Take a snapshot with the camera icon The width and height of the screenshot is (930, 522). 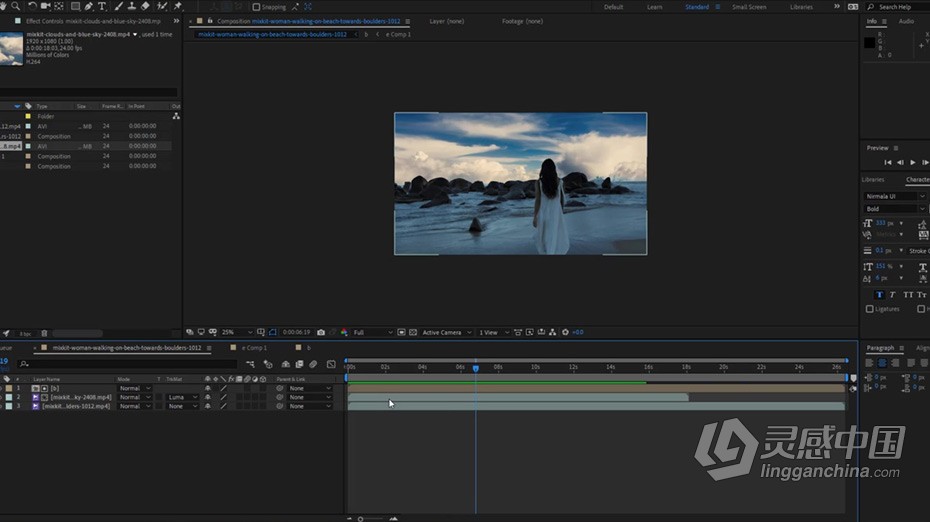point(321,332)
